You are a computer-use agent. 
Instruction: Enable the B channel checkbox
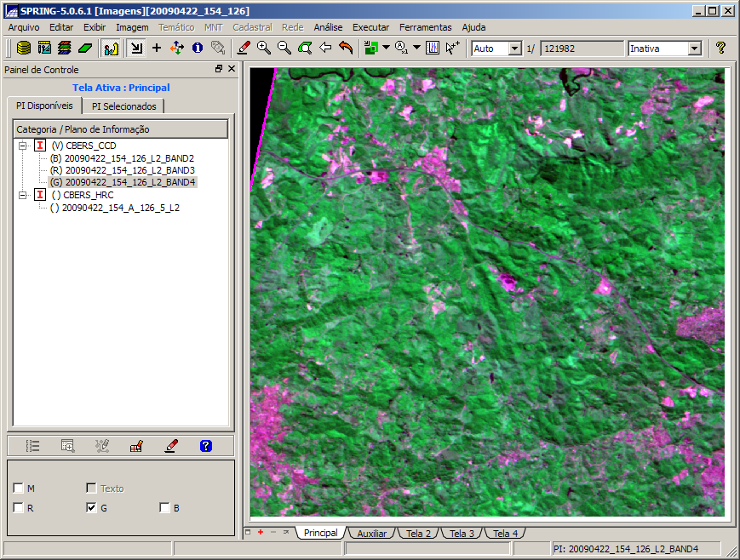(x=165, y=508)
